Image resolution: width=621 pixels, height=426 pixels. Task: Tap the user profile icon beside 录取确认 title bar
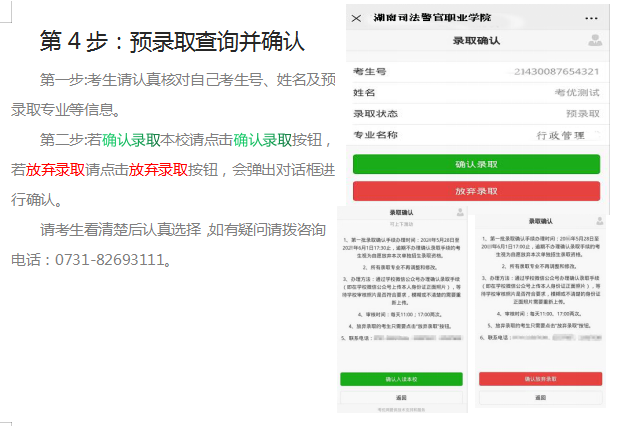click(x=595, y=41)
